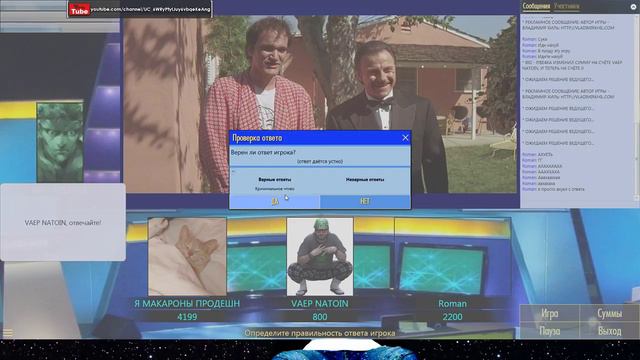
Task: Click Roman's score 2200
Action: [452, 317]
